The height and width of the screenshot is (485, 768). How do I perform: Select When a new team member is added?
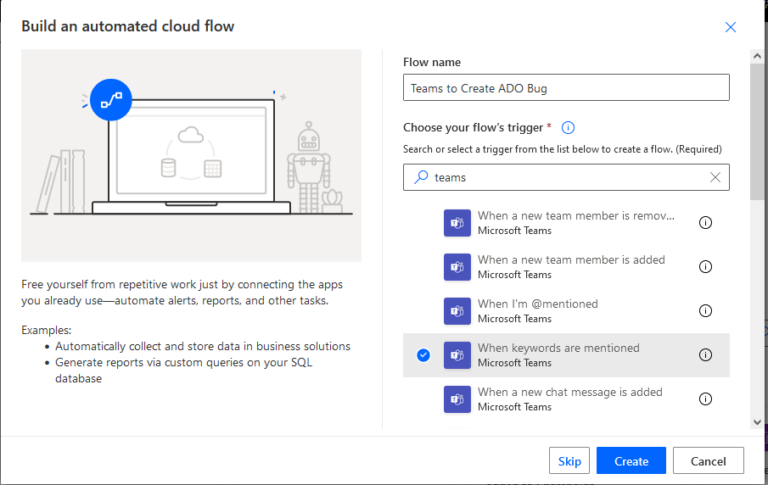click(570, 267)
